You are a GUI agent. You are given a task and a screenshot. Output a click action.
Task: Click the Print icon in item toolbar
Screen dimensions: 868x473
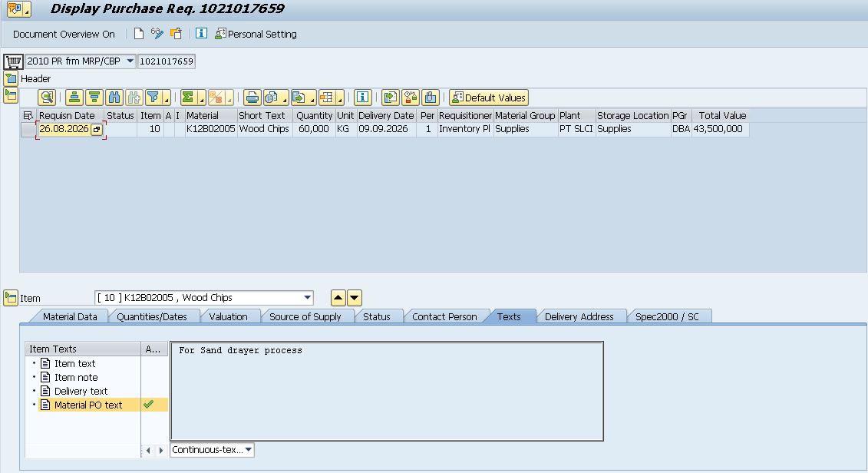(252, 98)
